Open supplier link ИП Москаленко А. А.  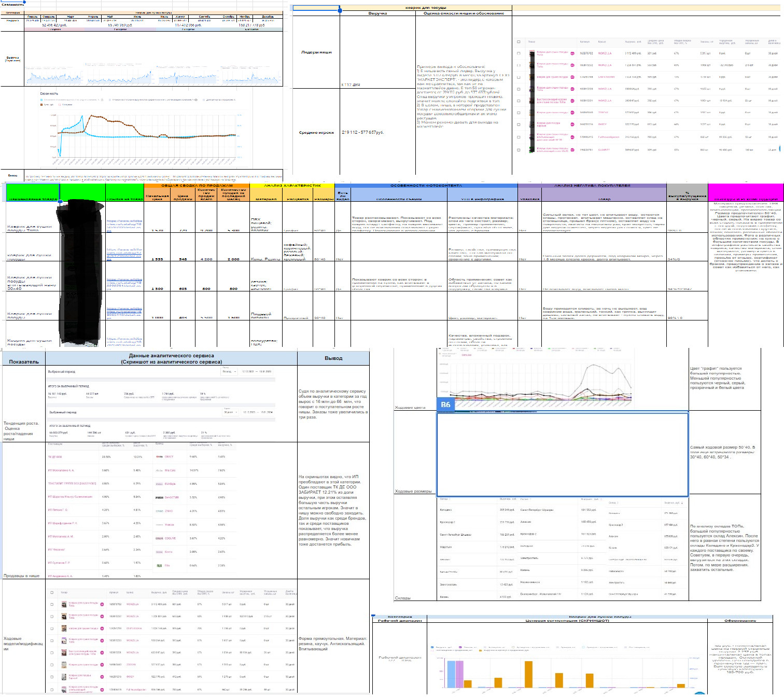click(61, 470)
